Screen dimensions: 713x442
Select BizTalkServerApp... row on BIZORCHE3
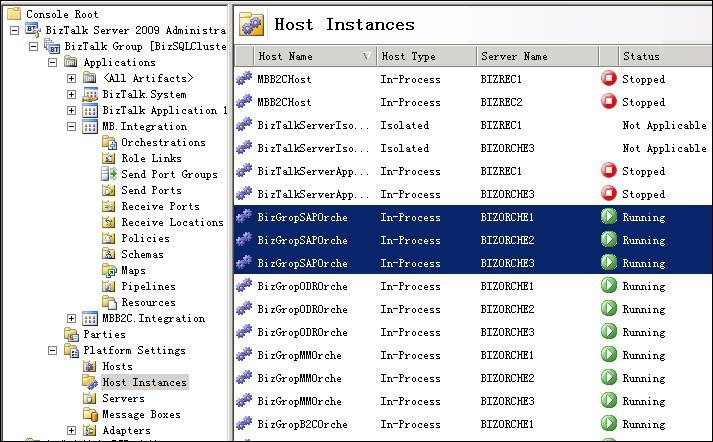point(473,194)
